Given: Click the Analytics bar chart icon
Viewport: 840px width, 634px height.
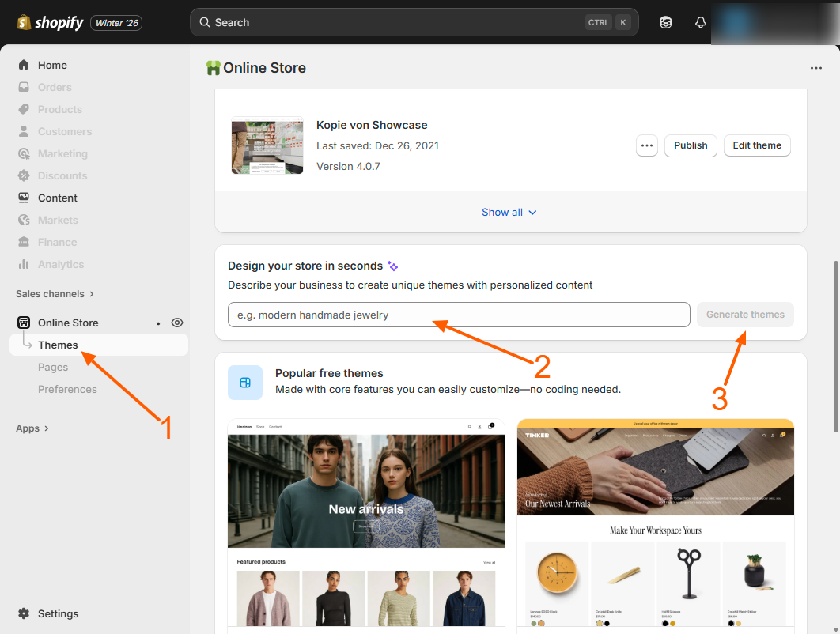Looking at the screenshot, I should point(24,265).
